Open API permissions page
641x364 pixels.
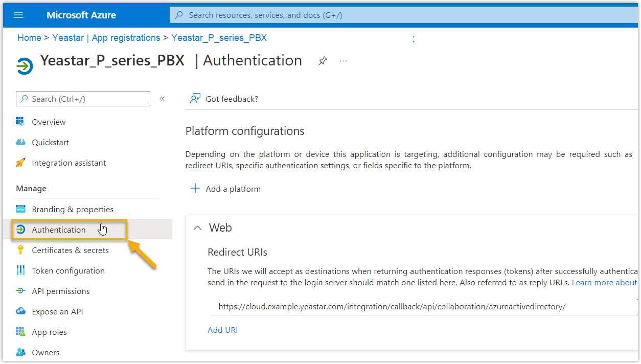60,291
